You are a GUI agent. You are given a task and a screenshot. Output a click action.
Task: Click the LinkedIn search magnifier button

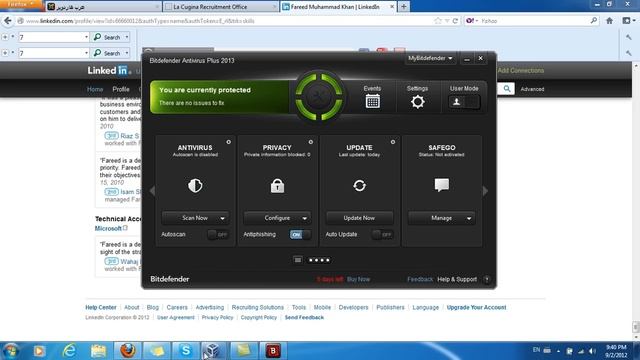coord(507,89)
